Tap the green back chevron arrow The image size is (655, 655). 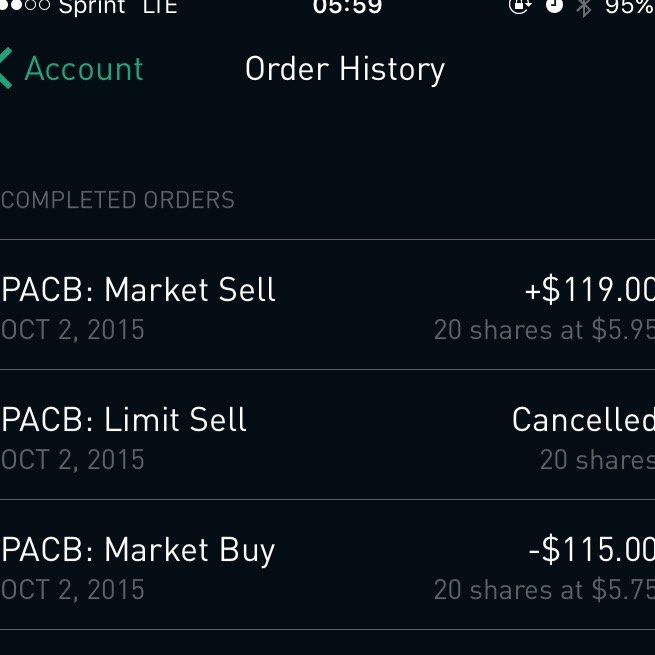(x=7, y=69)
